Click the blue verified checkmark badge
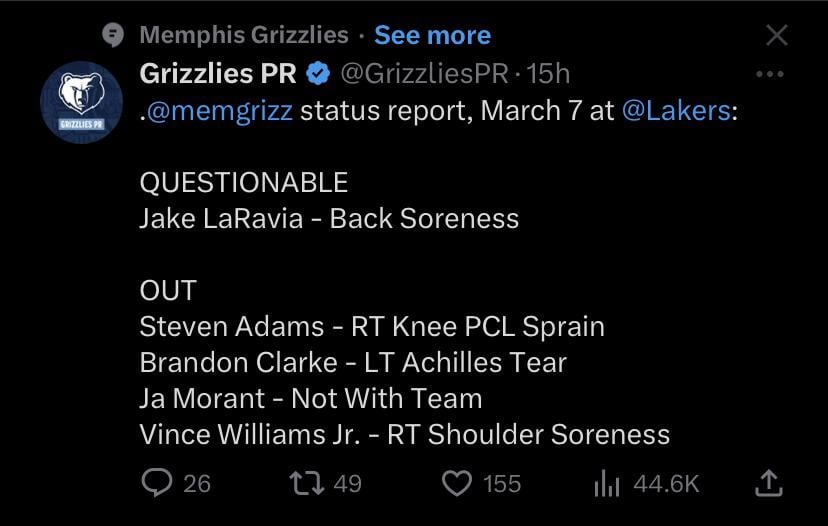Screen dimensions: 828x526 click(x=319, y=73)
